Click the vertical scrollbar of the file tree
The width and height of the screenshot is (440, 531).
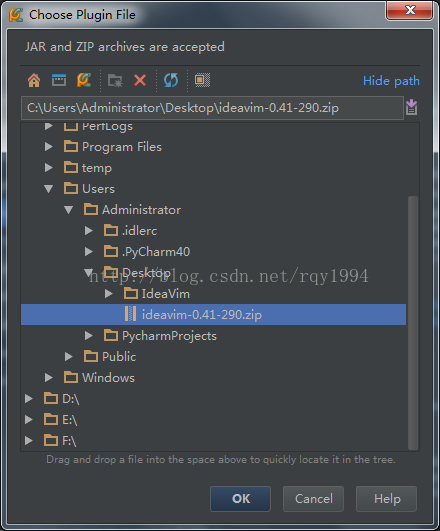(x=413, y=322)
